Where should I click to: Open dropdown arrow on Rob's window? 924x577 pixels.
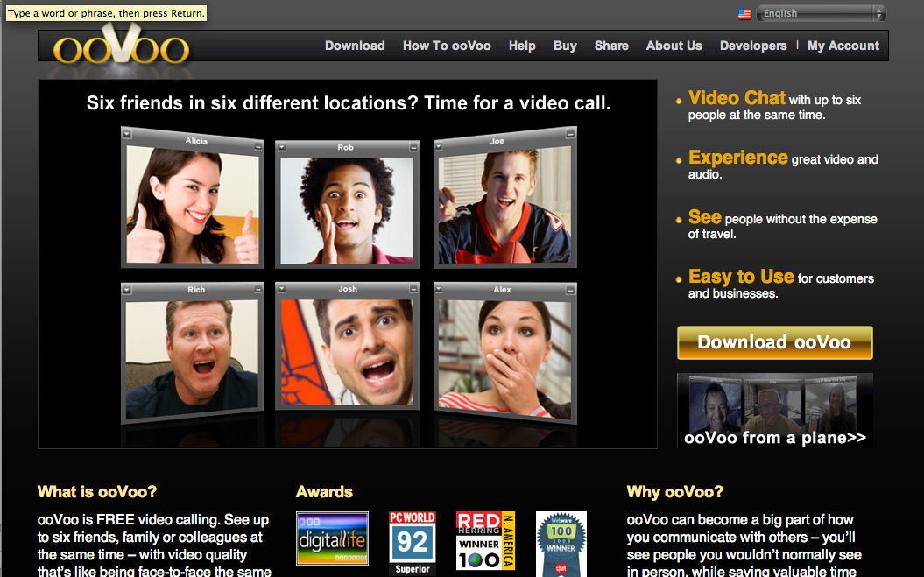click(x=282, y=147)
